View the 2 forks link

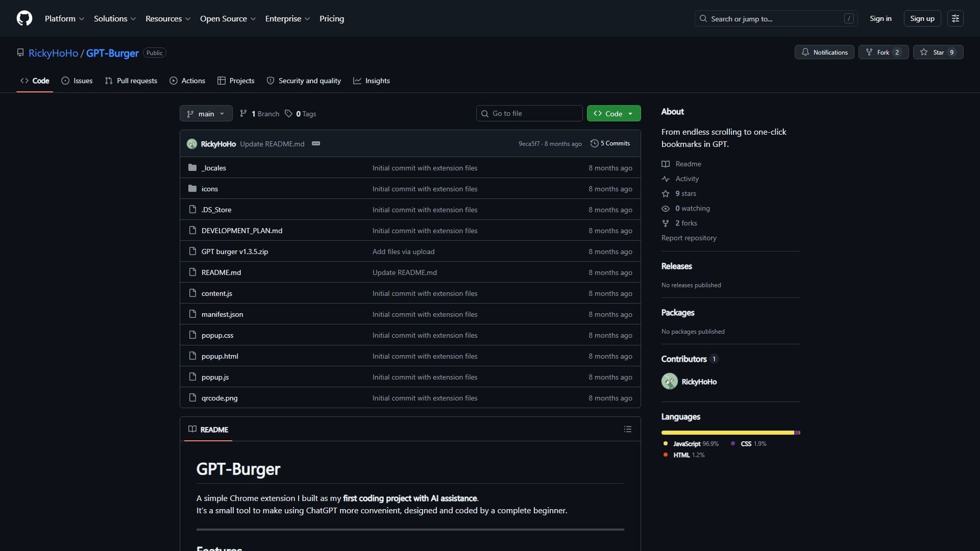pyautogui.click(x=680, y=223)
